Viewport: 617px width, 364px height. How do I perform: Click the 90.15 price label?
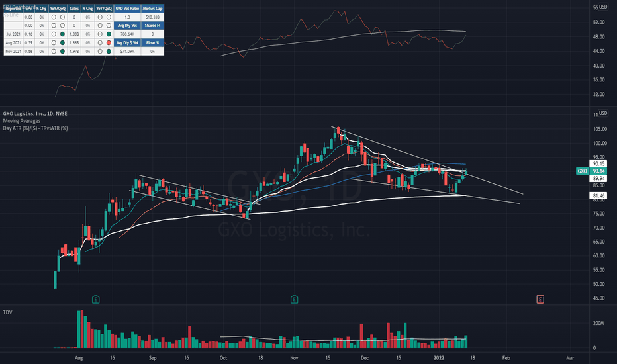tap(598, 163)
